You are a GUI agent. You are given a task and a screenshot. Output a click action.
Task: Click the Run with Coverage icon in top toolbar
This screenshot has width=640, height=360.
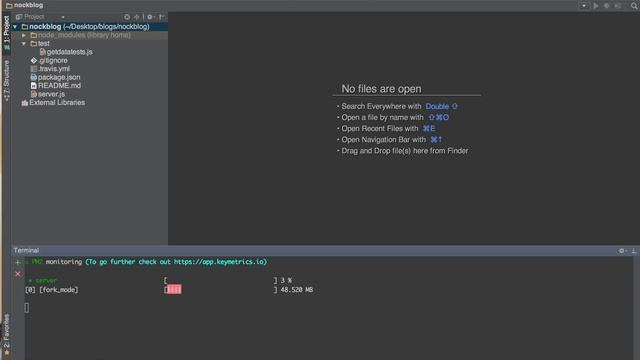click(x=618, y=6)
